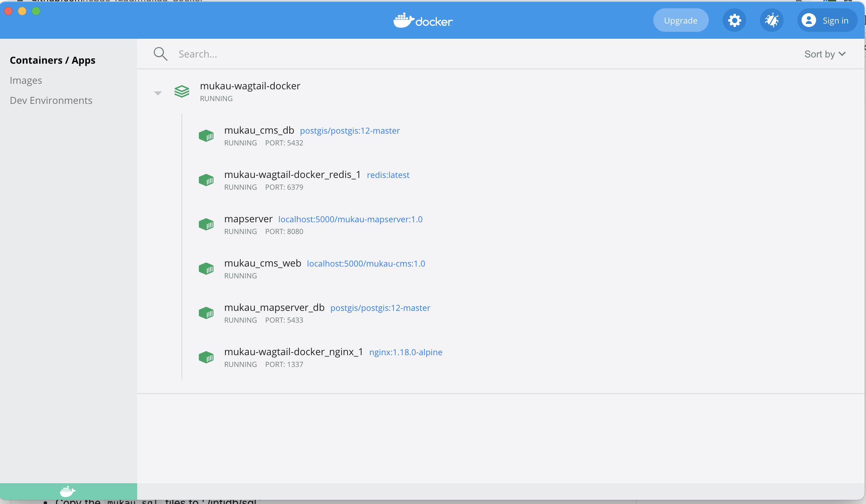Screen dimensions: 866x504
Task: Click the search magnifier icon
Action: [160, 54]
